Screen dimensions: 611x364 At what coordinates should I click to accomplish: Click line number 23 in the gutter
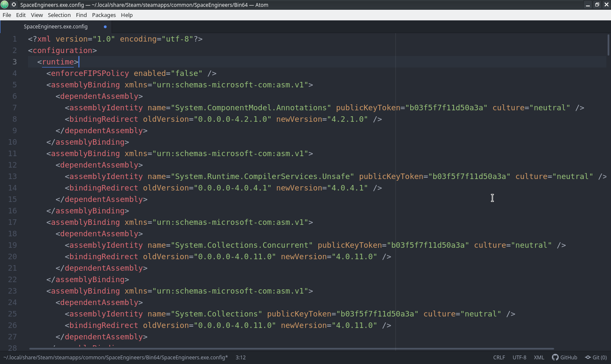[12, 291]
